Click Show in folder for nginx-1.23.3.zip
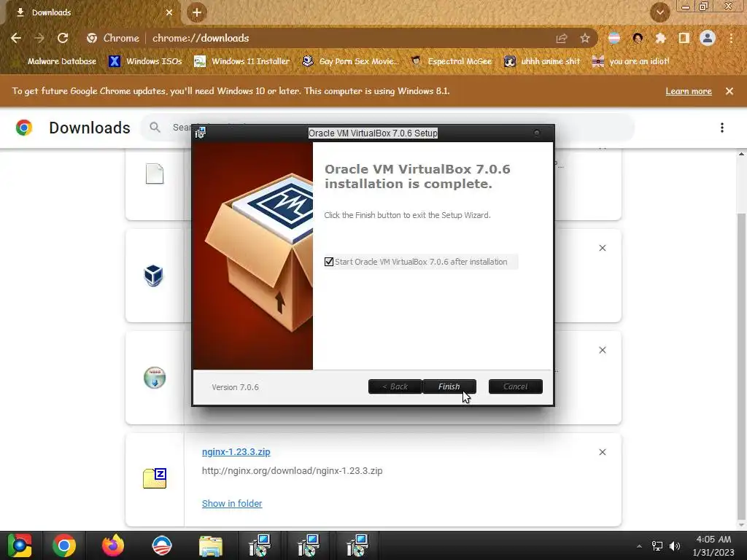Image resolution: width=747 pixels, height=560 pixels. tap(232, 503)
